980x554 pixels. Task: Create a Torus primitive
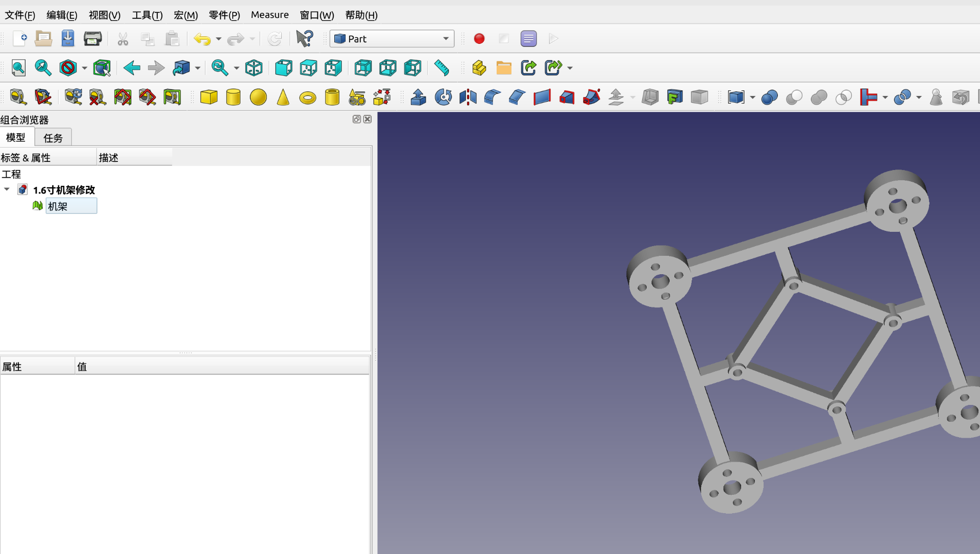click(x=308, y=98)
